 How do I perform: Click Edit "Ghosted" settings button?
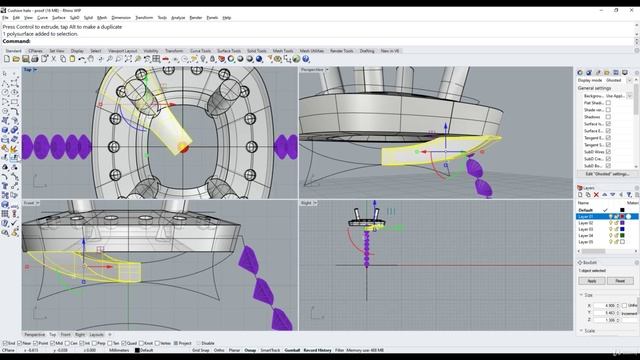click(607, 174)
